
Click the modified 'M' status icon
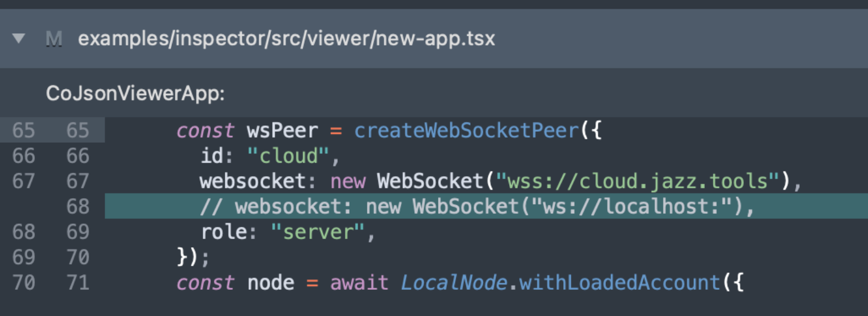(x=54, y=39)
